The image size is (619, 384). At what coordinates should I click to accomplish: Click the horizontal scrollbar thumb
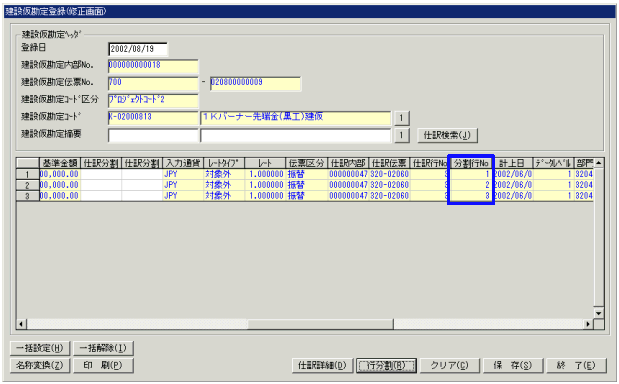[x=321, y=324]
